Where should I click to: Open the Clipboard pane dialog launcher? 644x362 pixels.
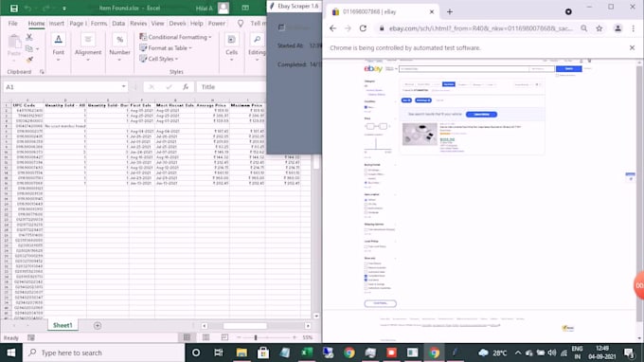point(42,72)
